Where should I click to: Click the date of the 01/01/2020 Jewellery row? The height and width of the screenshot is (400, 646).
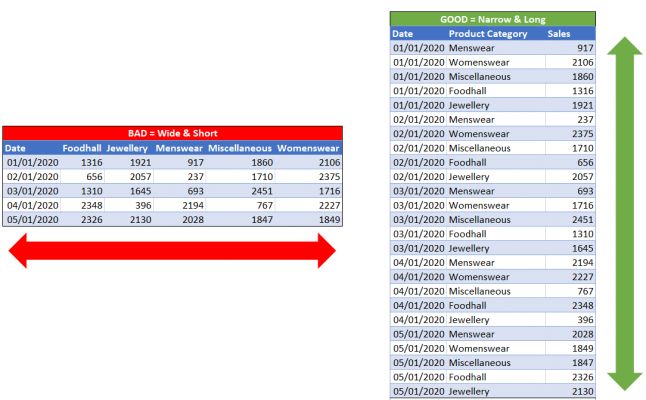(419, 105)
